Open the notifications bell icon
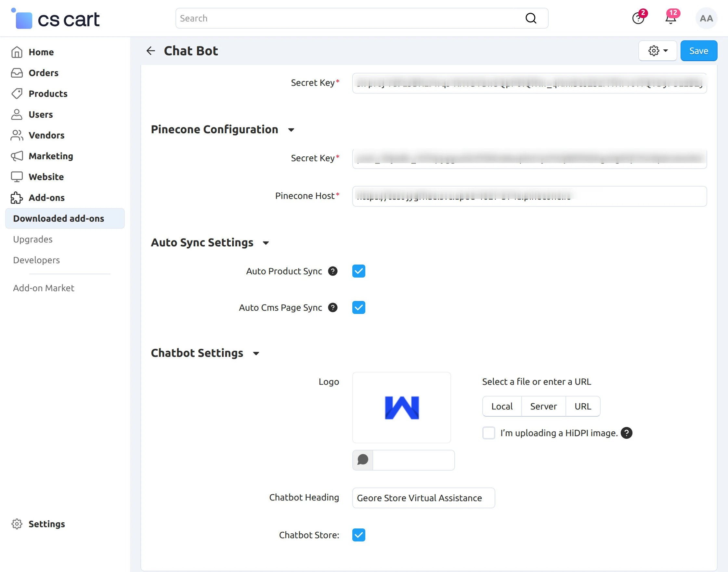 tap(670, 19)
